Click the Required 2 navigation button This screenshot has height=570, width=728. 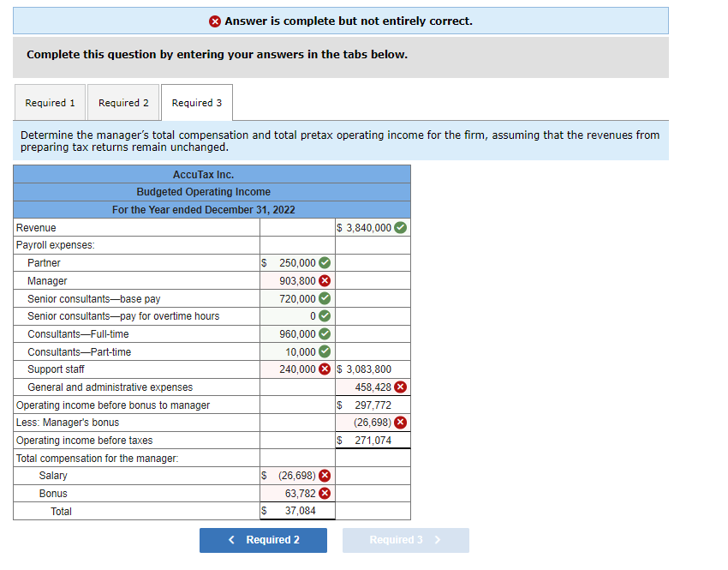tap(263, 540)
